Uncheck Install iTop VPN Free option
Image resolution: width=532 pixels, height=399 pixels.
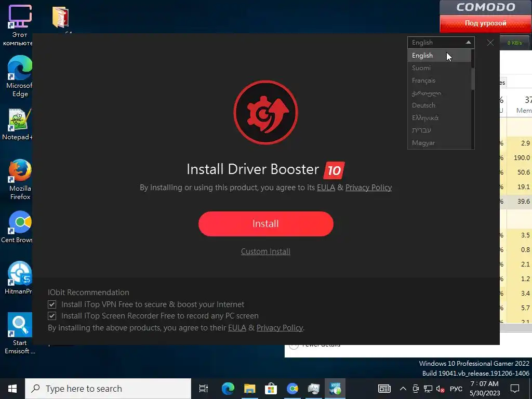pos(52,304)
